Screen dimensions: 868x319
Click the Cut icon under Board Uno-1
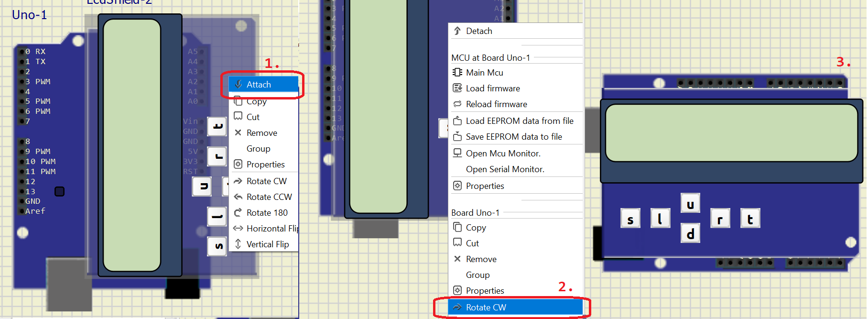point(457,243)
